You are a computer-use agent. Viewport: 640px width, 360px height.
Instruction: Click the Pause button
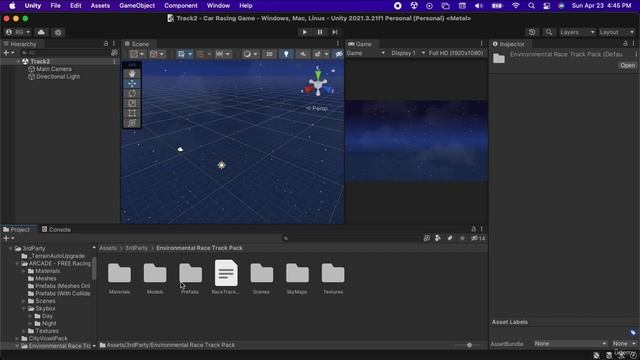pyautogui.click(x=320, y=32)
